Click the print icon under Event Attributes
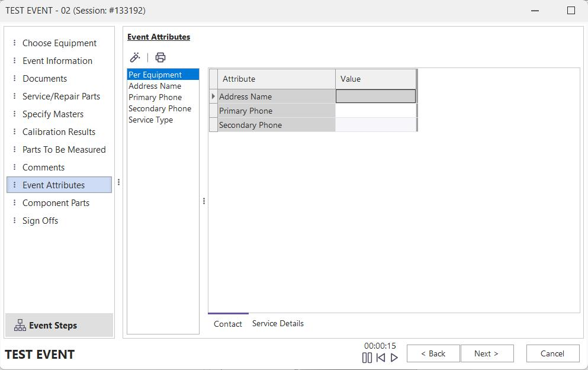 coord(160,57)
